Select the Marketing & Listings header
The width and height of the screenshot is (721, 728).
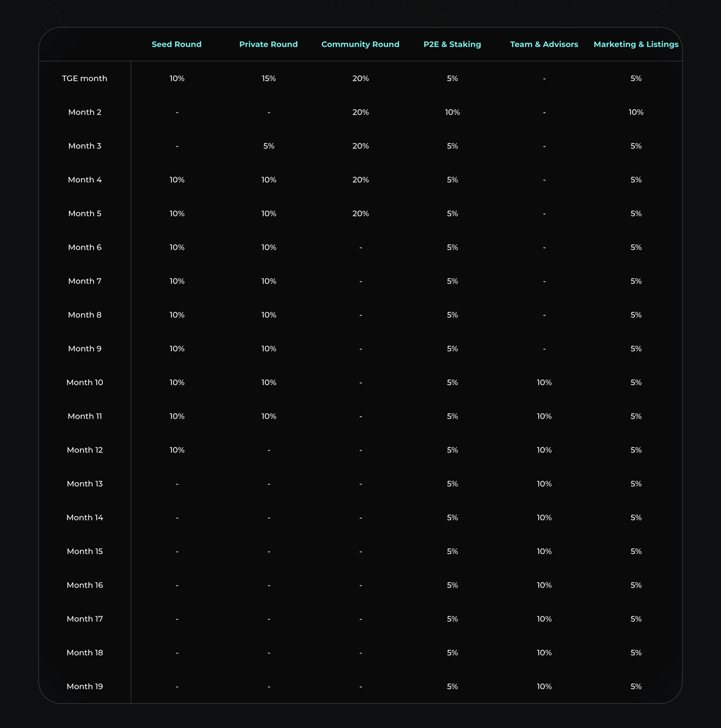pyautogui.click(x=636, y=44)
